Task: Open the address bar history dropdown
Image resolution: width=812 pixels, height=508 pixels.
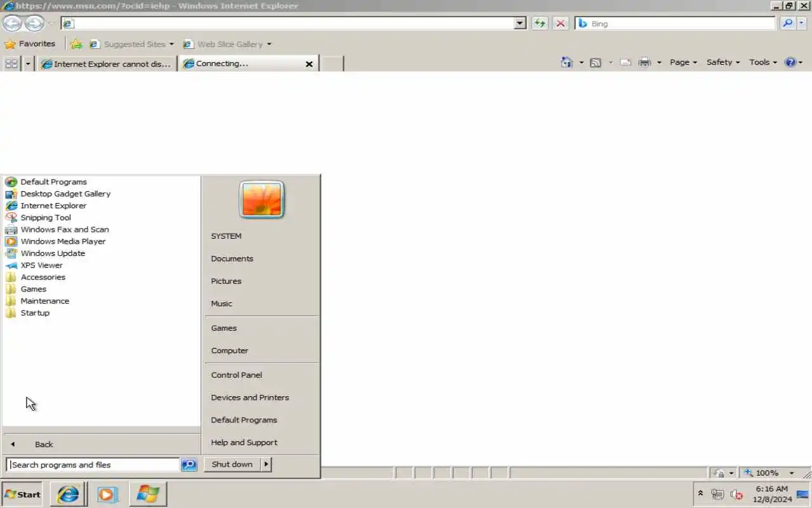Action: point(520,23)
